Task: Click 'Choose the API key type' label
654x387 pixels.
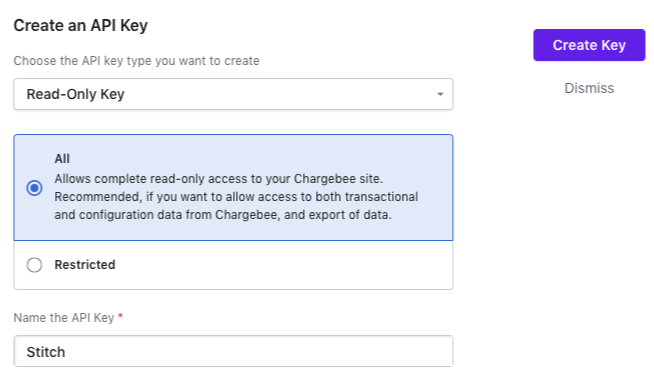Action: (x=136, y=61)
